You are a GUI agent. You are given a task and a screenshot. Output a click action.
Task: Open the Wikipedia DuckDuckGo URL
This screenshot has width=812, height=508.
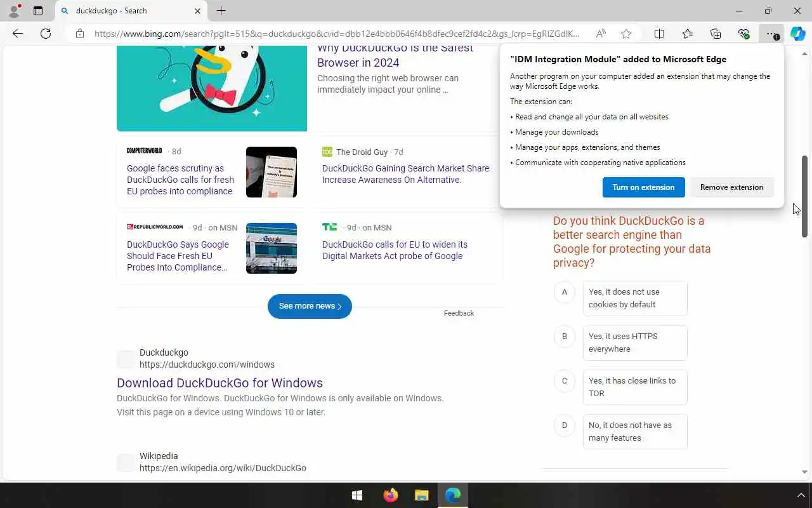223,468
